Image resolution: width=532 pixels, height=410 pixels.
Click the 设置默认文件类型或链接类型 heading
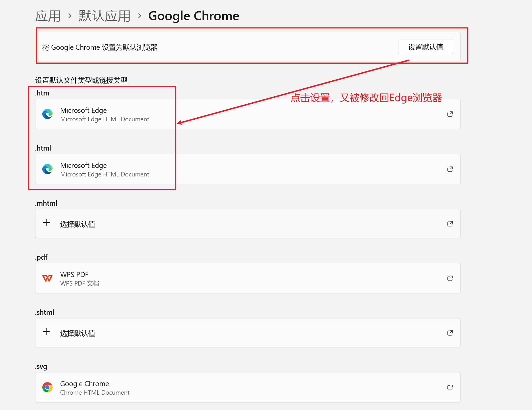[81, 80]
